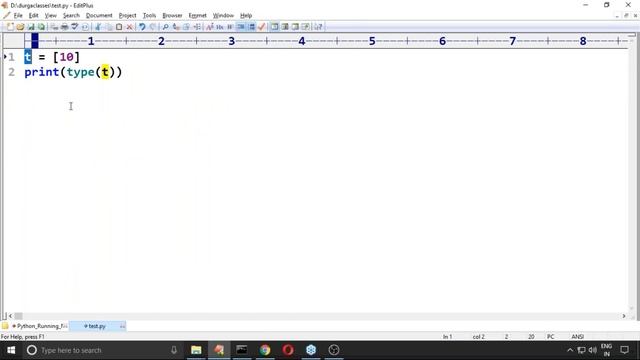
Task: Select the test.py document tab
Action: click(x=97, y=326)
